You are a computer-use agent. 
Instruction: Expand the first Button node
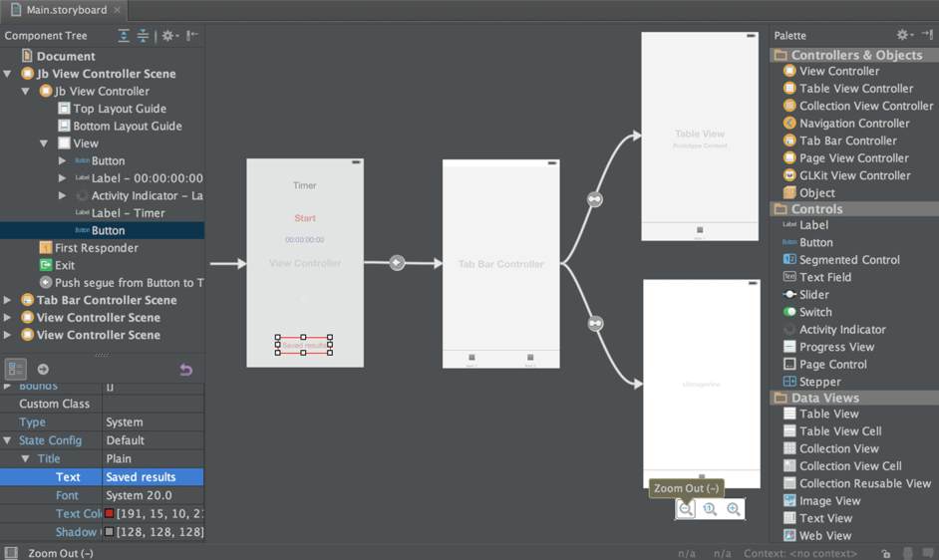pyautogui.click(x=62, y=160)
